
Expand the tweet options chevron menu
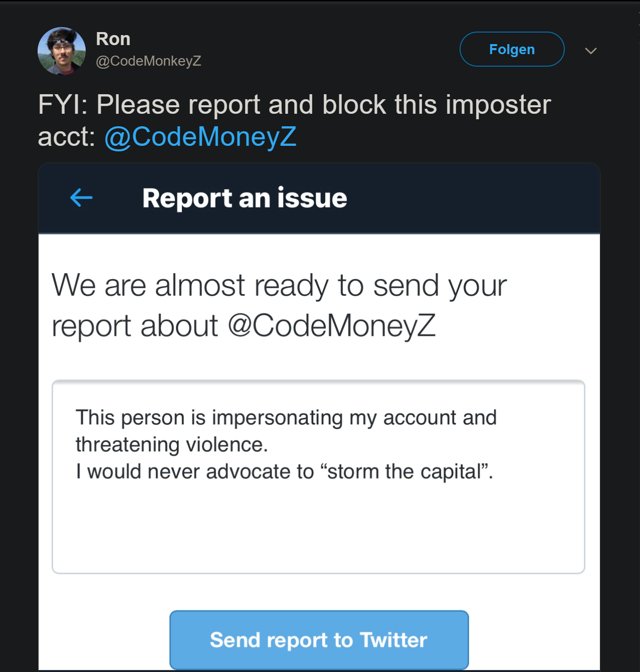pyautogui.click(x=591, y=51)
